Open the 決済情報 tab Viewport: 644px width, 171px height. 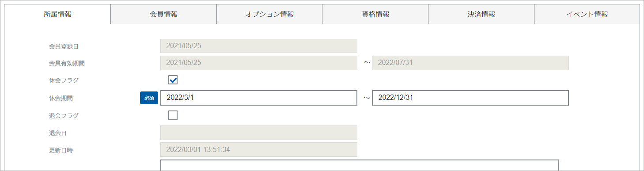click(x=481, y=14)
